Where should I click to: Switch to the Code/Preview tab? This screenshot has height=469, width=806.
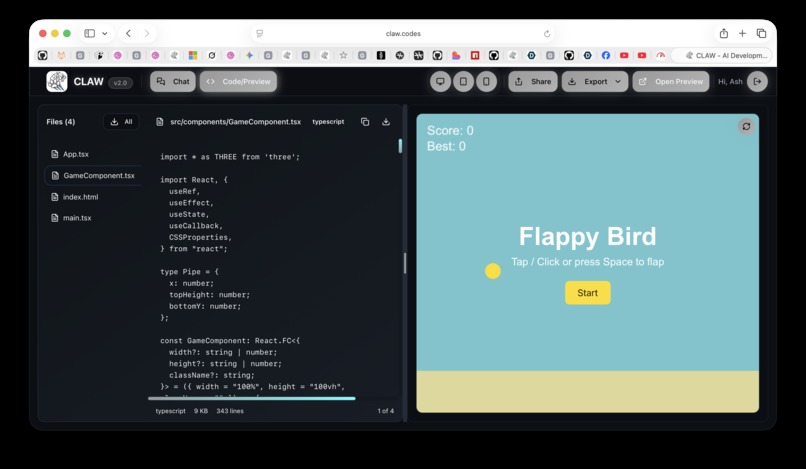coord(239,81)
